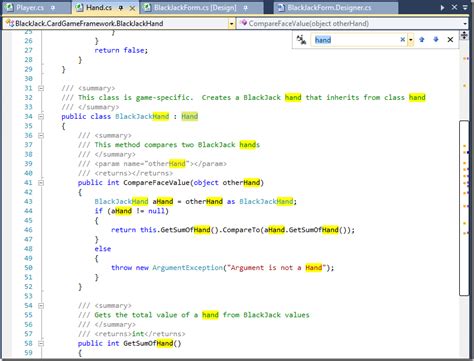Click the 'this' keyword on line 46

tap(148, 230)
